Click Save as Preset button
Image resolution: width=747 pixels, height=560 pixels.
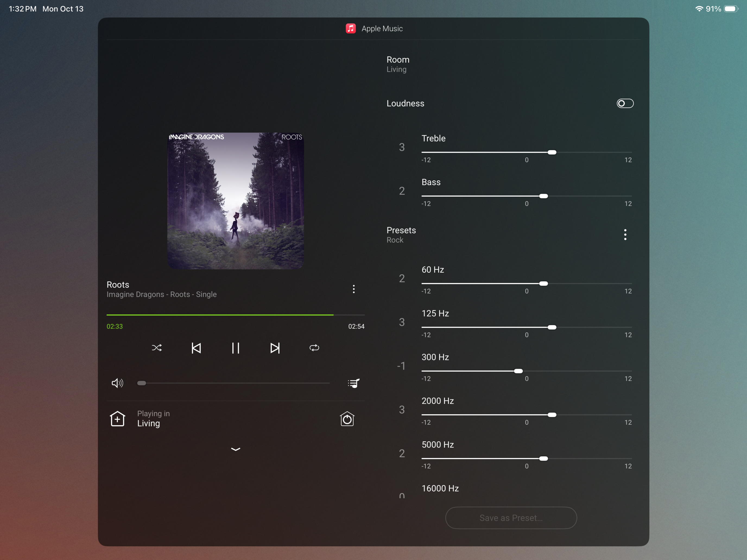tap(511, 518)
